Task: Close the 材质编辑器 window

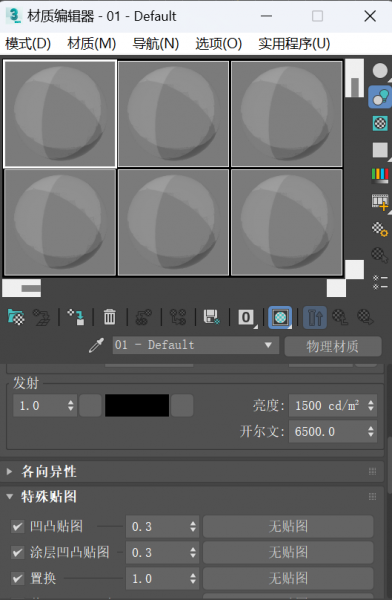Action: click(x=370, y=16)
